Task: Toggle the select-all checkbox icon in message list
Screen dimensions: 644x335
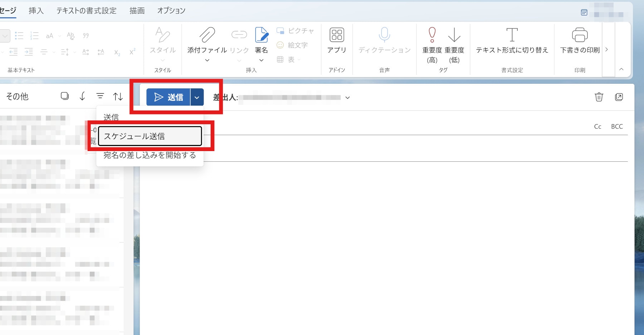Action: coord(65,96)
